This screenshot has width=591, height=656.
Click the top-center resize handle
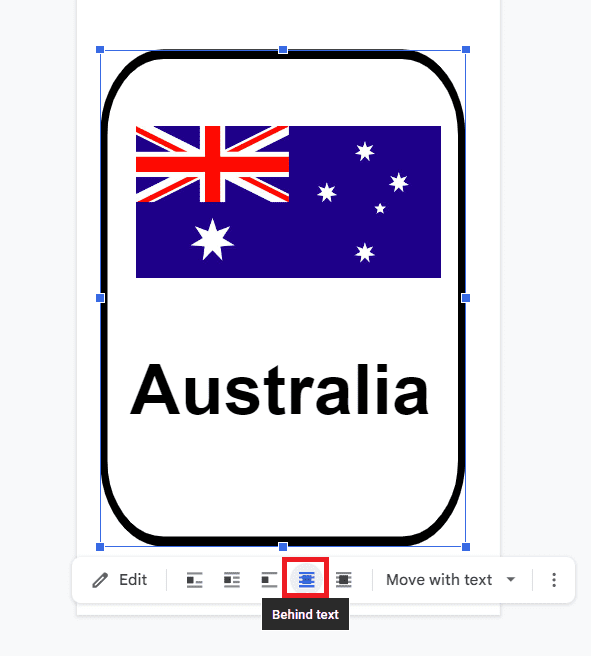tap(283, 50)
